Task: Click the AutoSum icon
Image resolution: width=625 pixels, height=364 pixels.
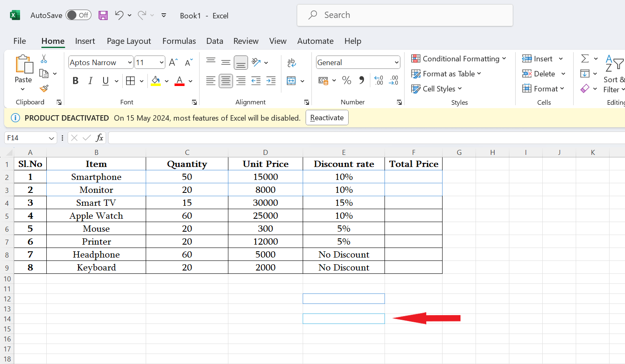Action: [x=586, y=58]
